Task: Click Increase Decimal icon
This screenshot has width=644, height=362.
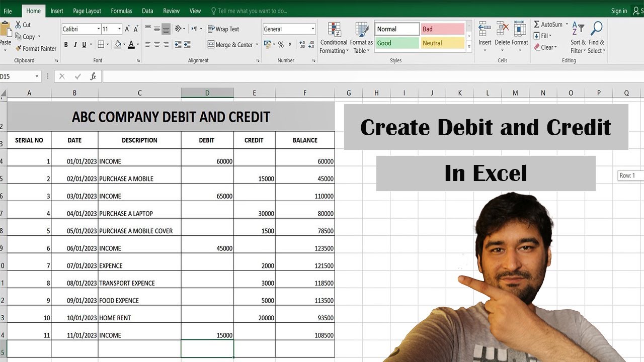Action: click(x=301, y=45)
